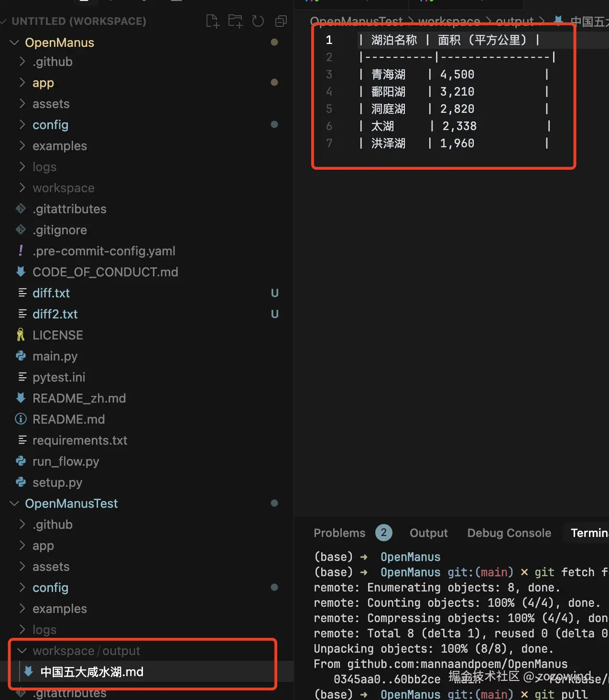Open setup.py in the explorer
Screen dimensions: 609x700
point(57,482)
